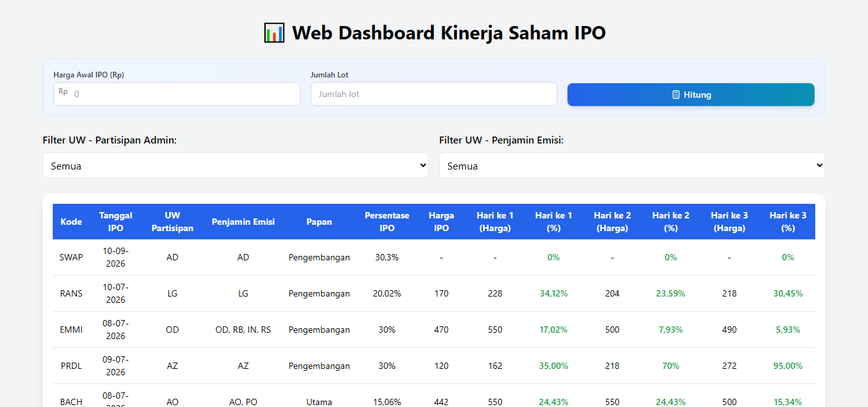Click the Utama board cell in BACH row
The image size is (868, 407).
(x=319, y=402)
